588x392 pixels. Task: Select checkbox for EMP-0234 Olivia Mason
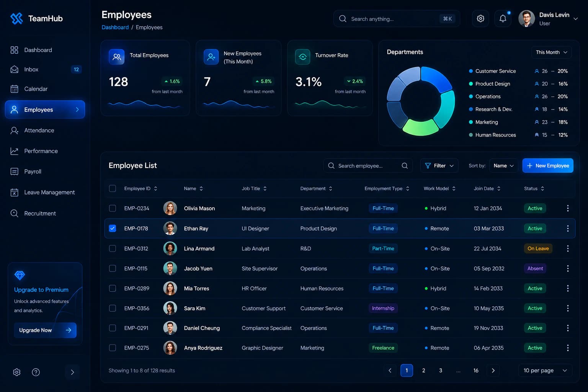click(113, 208)
